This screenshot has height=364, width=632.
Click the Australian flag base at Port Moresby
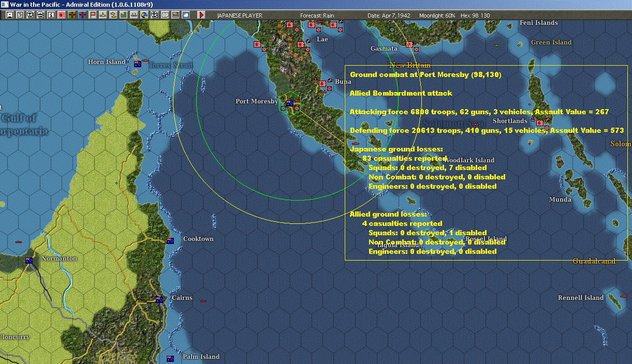[x=290, y=103]
